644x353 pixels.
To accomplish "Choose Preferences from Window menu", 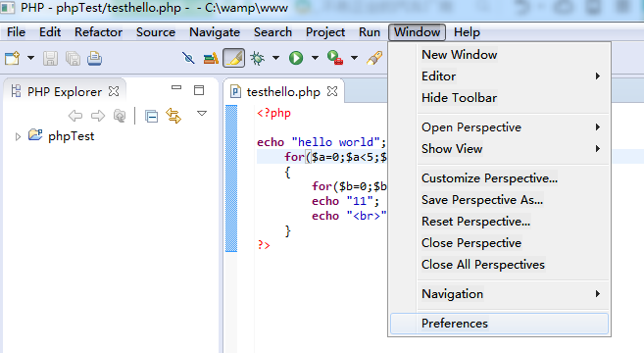I will point(500,324).
